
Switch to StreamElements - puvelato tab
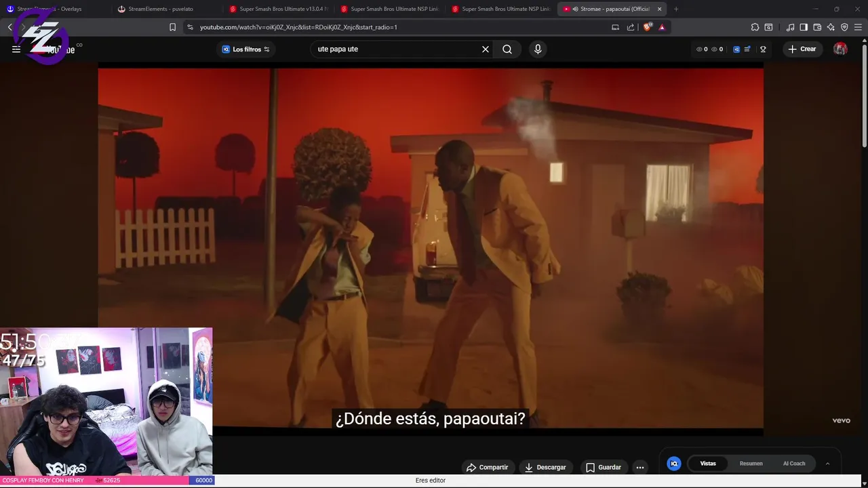pyautogui.click(x=166, y=9)
